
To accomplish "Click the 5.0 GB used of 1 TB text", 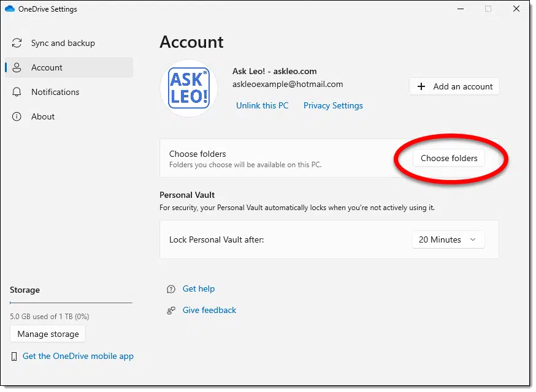I will point(50,317).
